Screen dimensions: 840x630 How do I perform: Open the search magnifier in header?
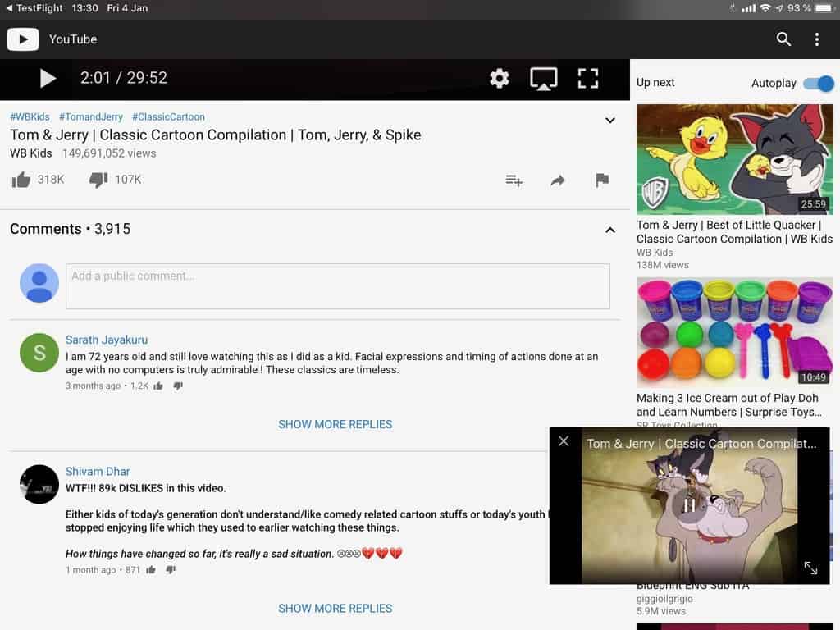click(783, 39)
